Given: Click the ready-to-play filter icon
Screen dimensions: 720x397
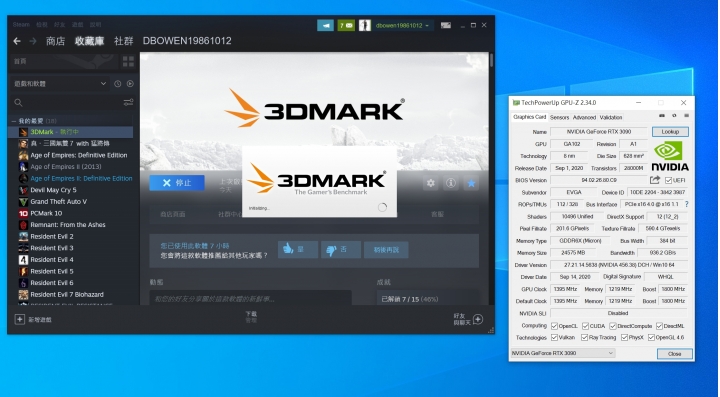Looking at the screenshot, I should [x=130, y=84].
